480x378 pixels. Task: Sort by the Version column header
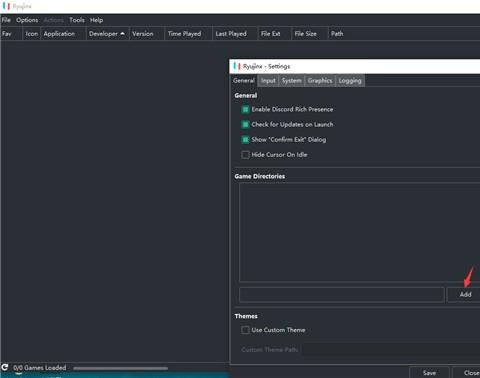147,34
